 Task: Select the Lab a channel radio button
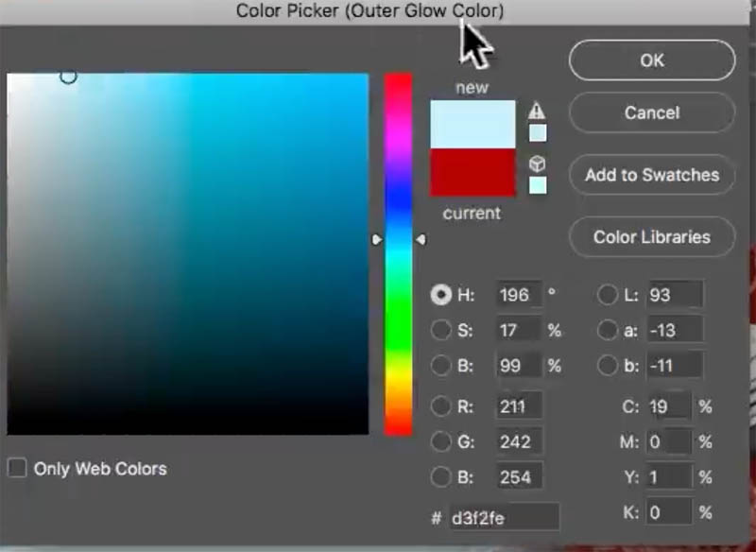pos(608,331)
